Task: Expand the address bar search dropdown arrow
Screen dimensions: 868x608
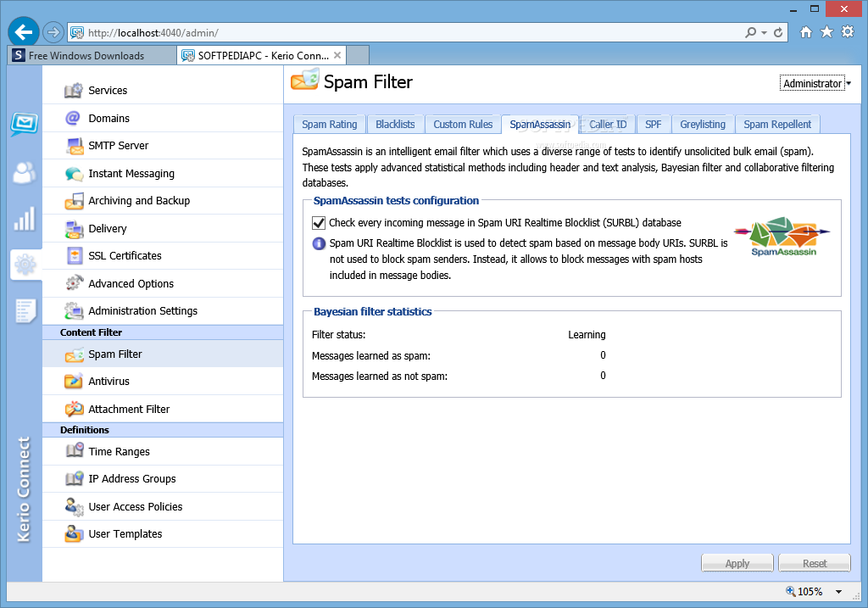Action: click(x=764, y=33)
